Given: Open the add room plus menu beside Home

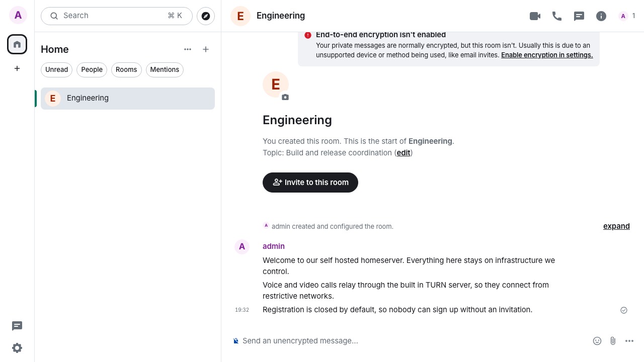Looking at the screenshot, I should click(x=206, y=49).
